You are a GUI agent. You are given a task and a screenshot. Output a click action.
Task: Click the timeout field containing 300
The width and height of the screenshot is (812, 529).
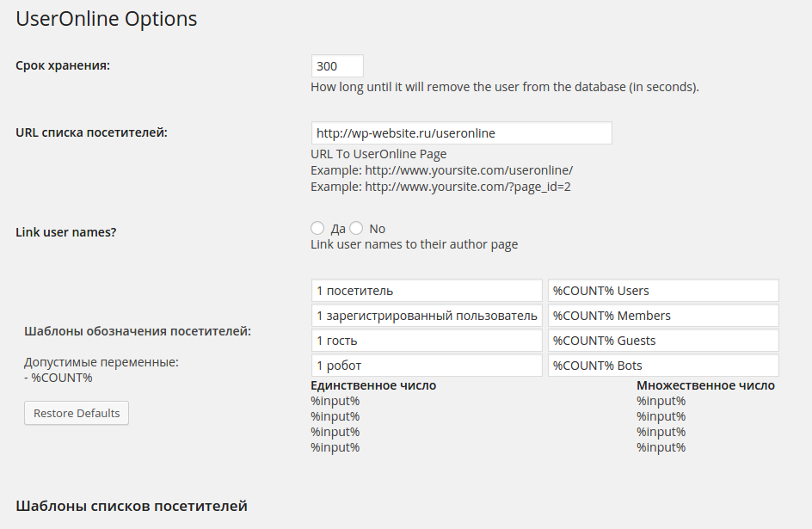click(337, 66)
